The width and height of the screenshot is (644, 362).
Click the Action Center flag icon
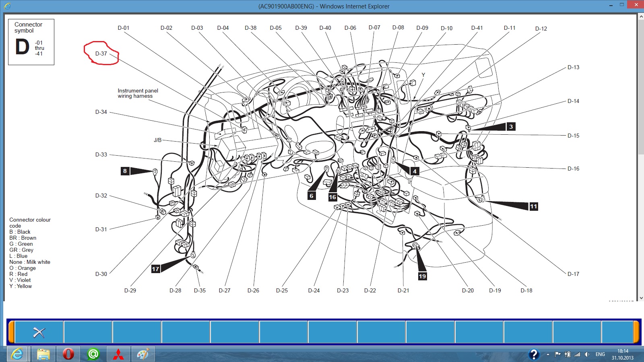tap(557, 354)
